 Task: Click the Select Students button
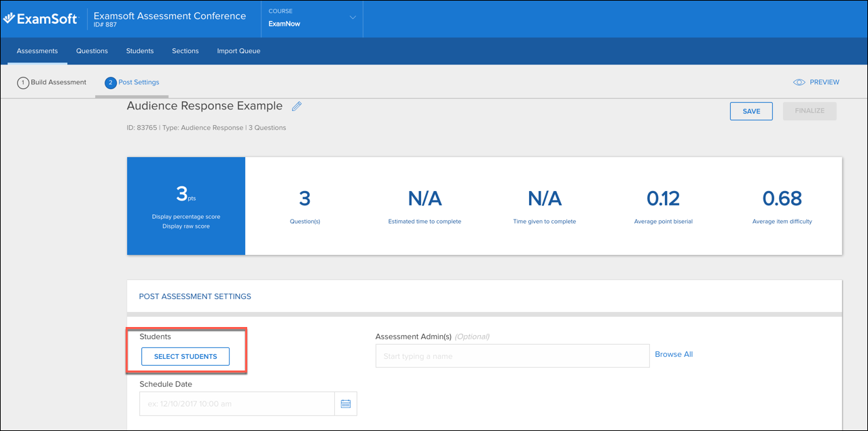coord(185,356)
